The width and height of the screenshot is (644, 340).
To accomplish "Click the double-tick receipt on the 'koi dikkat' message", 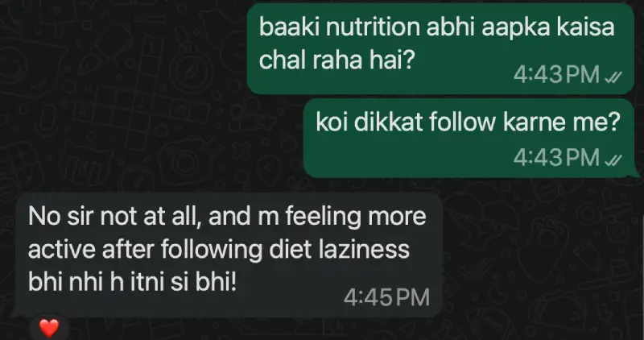I will (x=613, y=160).
